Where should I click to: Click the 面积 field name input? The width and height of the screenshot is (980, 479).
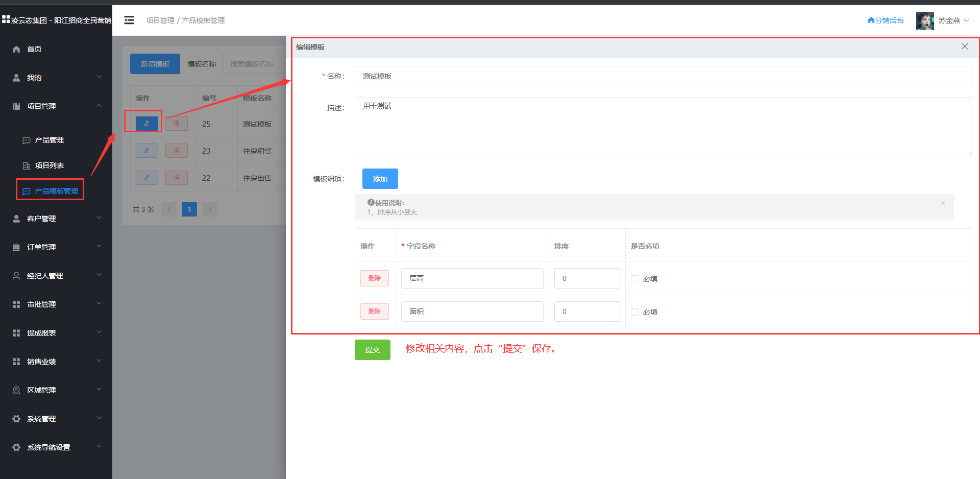pos(472,312)
